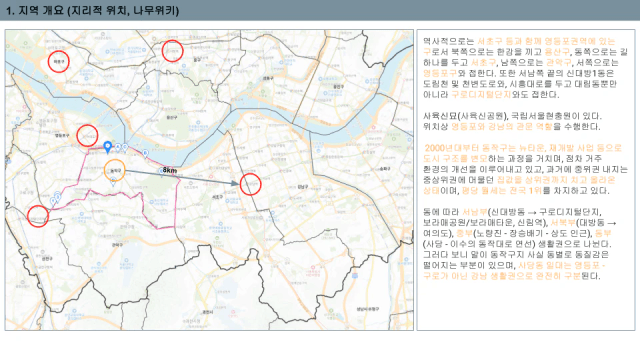Image resolution: width=640 pixels, height=360 pixels.
Task: Click the red circle next to the 영등포구 label
Action: (87, 136)
